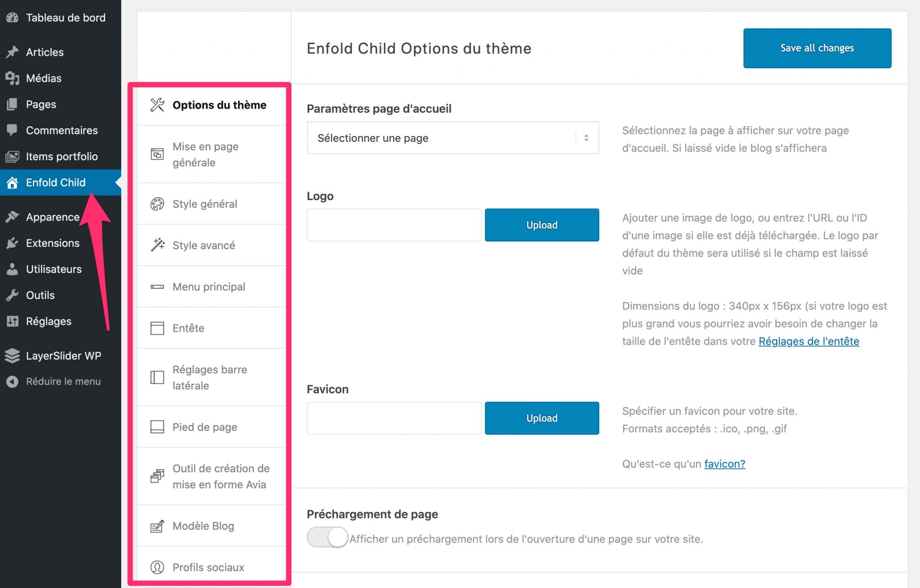This screenshot has width=920, height=588.
Task: Select the Style avancé magic wand icon
Action: (156, 245)
